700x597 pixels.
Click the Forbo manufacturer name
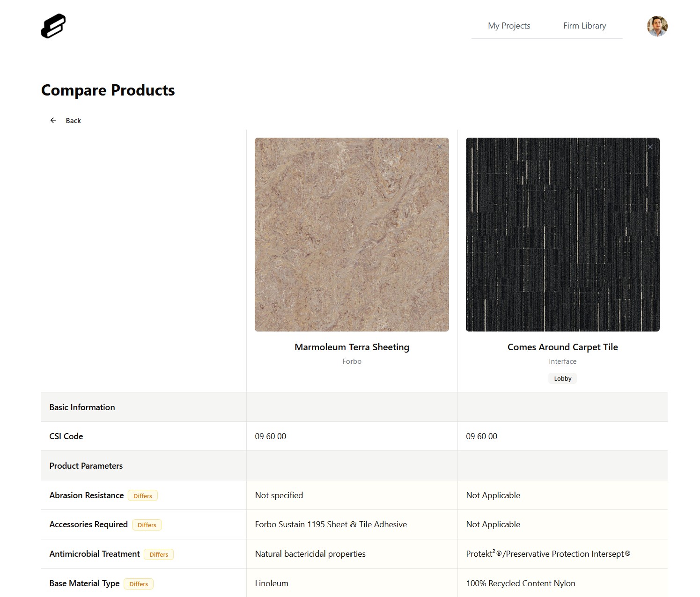[x=352, y=361]
